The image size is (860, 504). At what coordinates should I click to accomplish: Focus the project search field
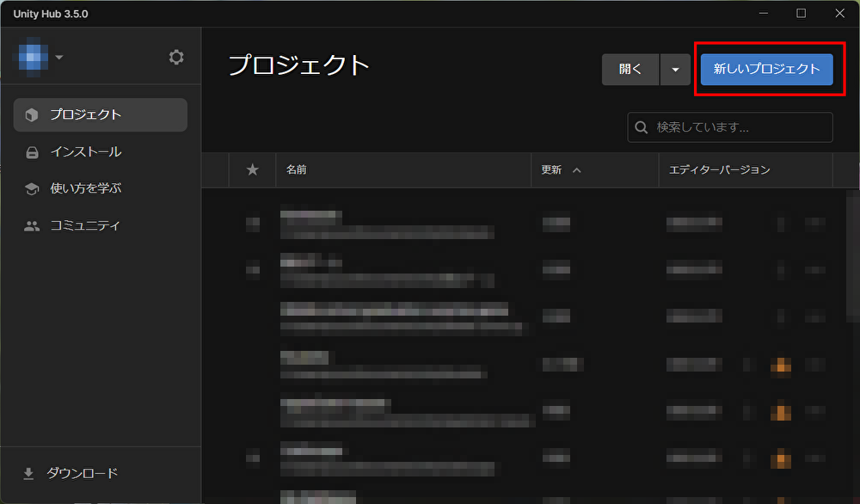730,127
